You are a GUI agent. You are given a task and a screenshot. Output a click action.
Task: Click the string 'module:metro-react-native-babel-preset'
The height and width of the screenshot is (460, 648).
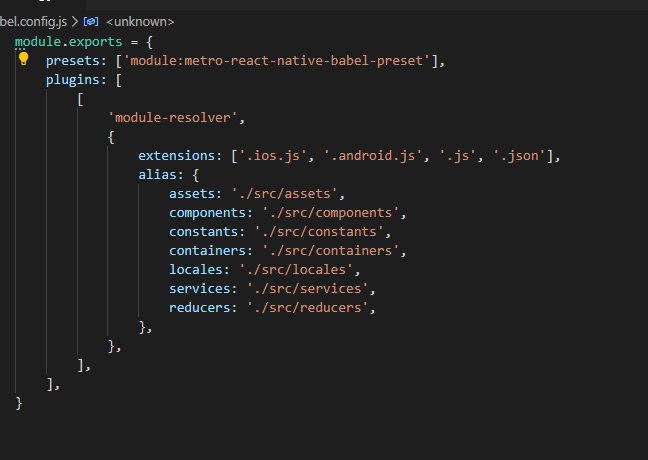pos(277,61)
